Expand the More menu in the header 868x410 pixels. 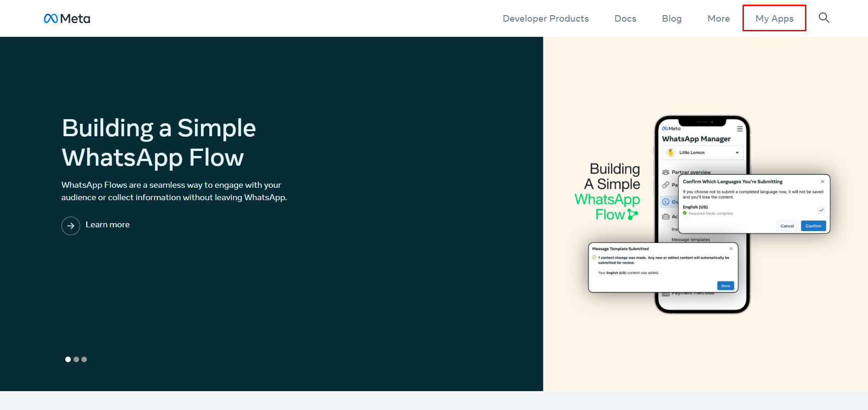click(719, 18)
